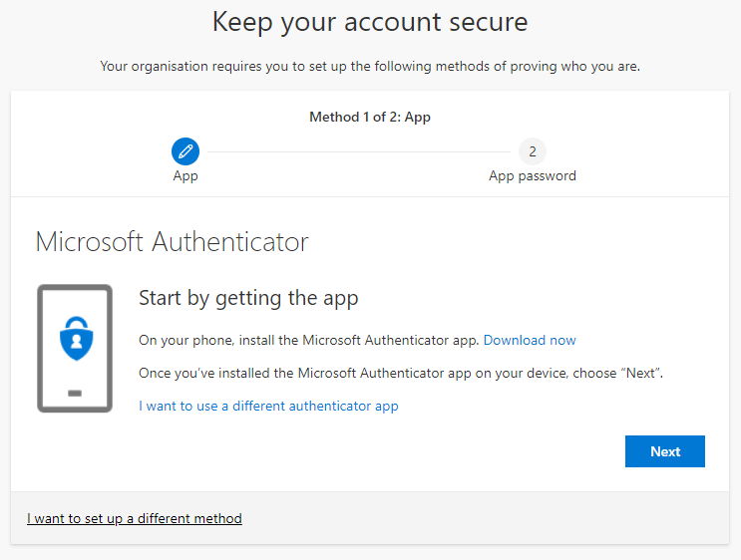
Task: Click the "Microsoft Authenticator" heading
Action: (x=172, y=241)
